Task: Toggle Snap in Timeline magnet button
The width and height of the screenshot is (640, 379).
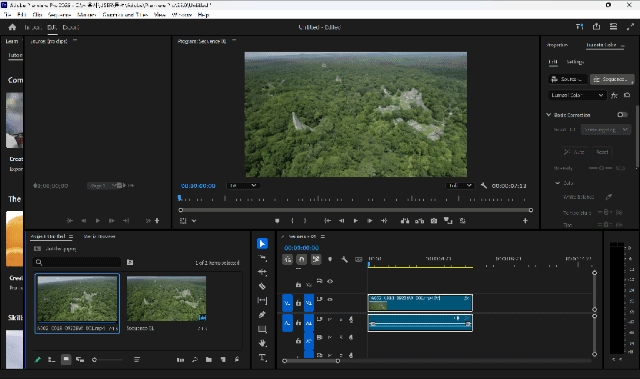Action: pos(302,259)
